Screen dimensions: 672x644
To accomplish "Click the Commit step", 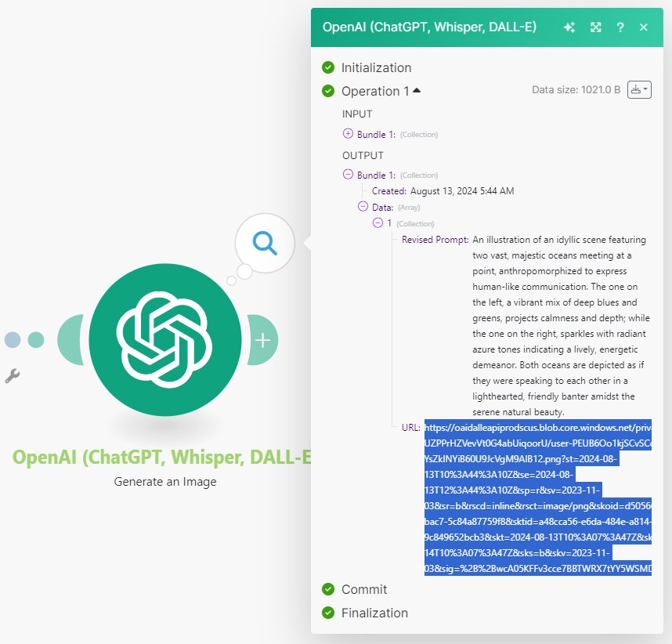I will pyautogui.click(x=363, y=589).
